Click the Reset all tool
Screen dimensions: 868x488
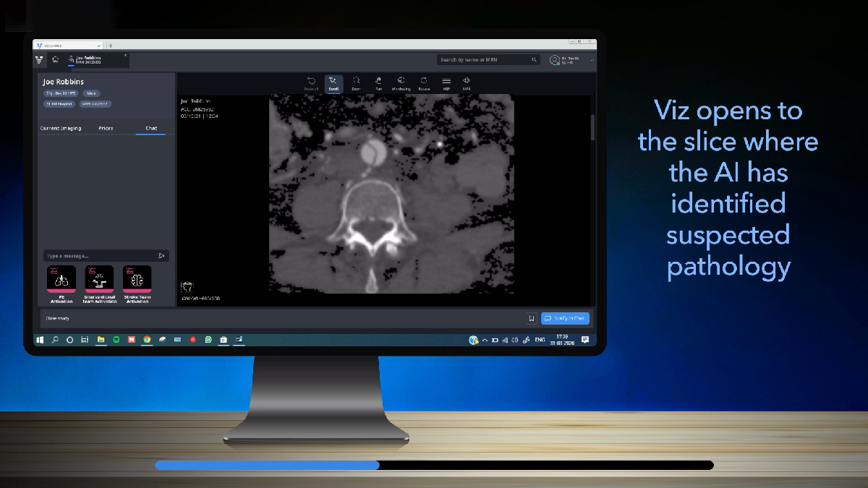click(311, 84)
